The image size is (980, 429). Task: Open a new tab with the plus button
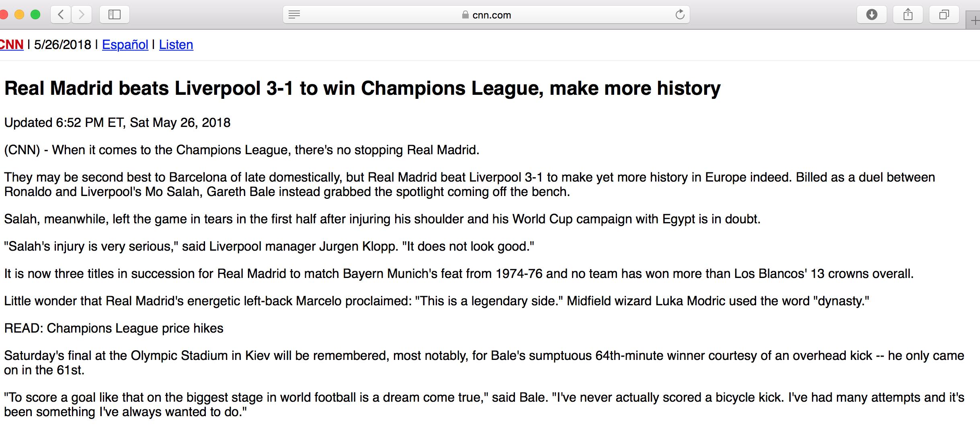pos(974,21)
